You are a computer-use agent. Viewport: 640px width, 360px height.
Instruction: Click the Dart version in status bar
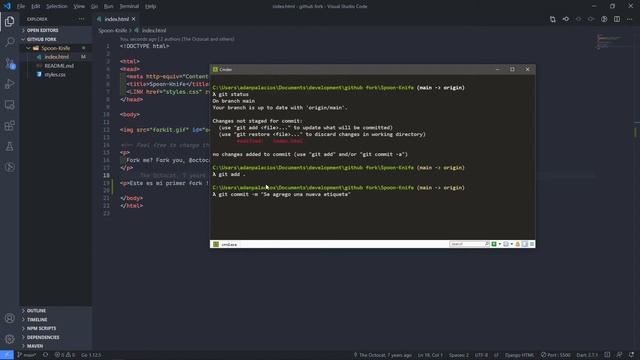[587, 355]
